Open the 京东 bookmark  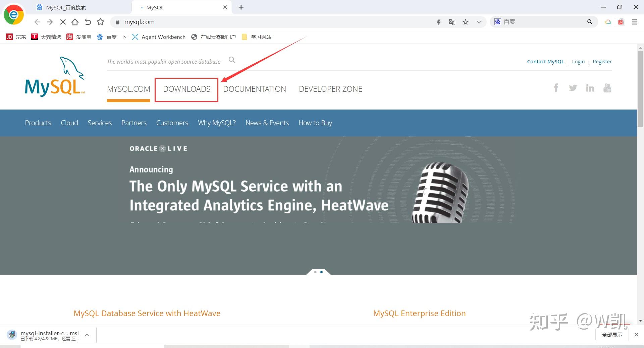[16, 37]
